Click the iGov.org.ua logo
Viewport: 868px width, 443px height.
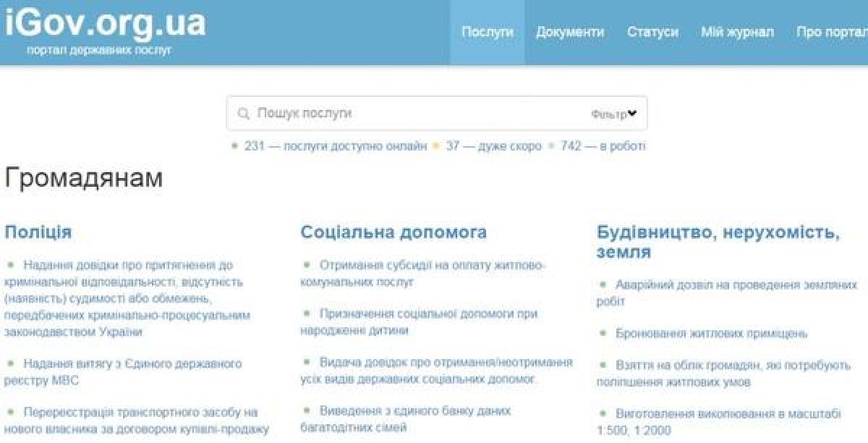[105, 22]
